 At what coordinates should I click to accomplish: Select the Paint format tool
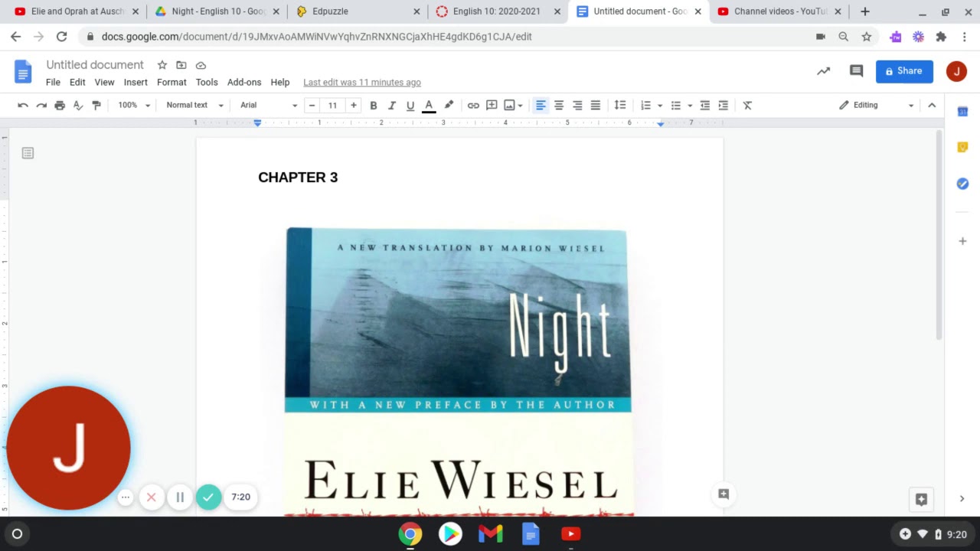(96, 106)
